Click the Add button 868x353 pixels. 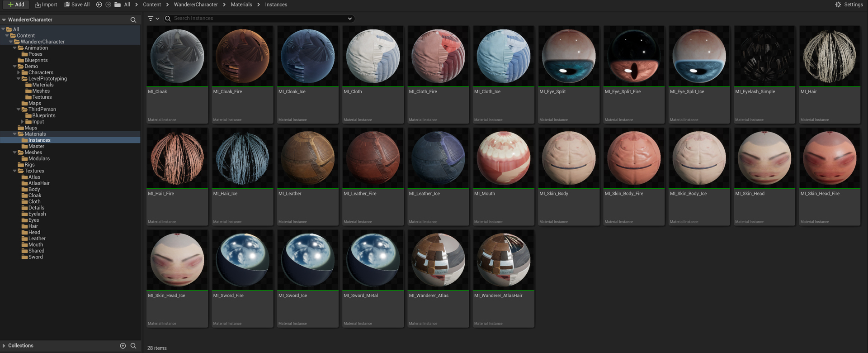[x=16, y=5]
